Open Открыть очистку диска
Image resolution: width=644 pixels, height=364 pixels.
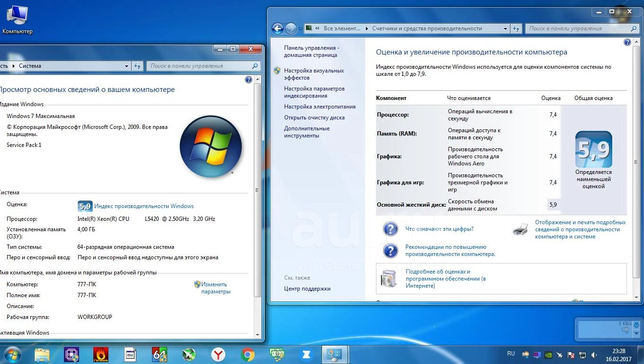(x=314, y=118)
